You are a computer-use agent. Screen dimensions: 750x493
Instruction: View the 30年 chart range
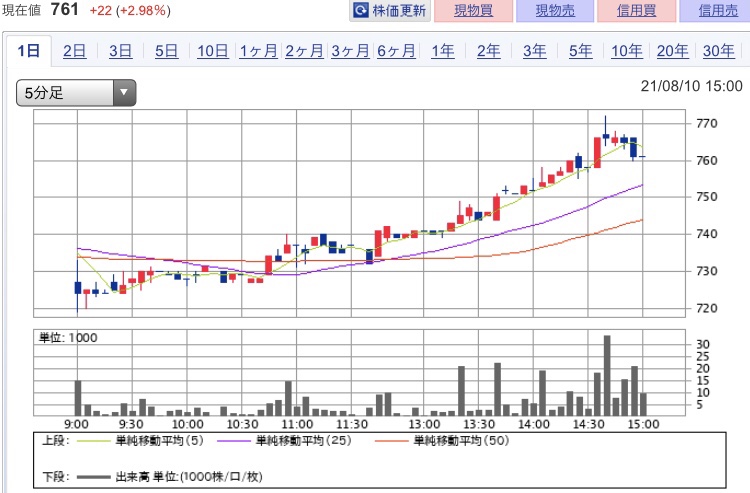click(718, 50)
